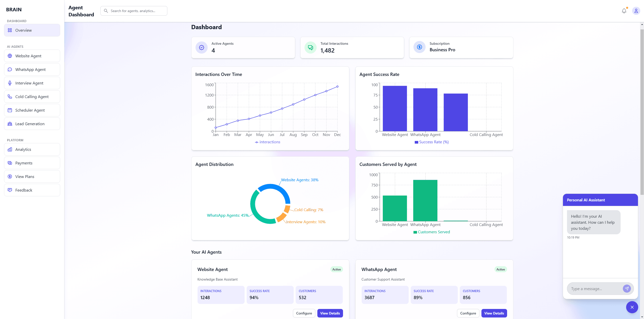Click the 'Interview Agents: 10%' chart label
Screen dimensions: 644x319
(x=306, y=222)
